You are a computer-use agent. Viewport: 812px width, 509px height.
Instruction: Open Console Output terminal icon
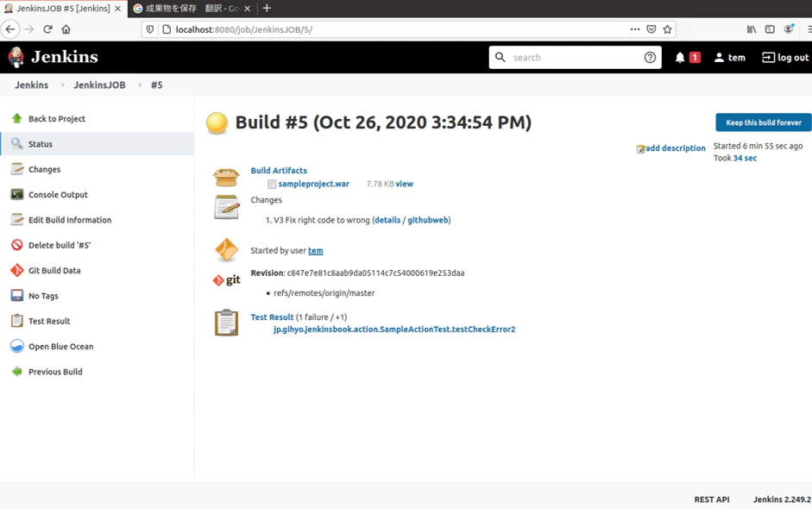pyautogui.click(x=17, y=194)
